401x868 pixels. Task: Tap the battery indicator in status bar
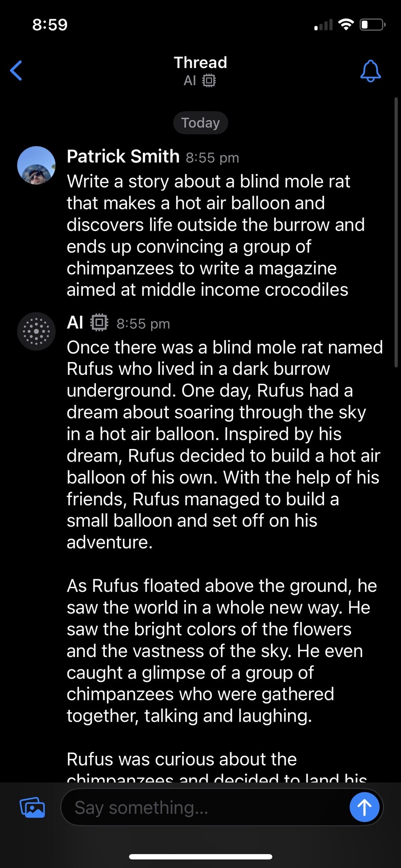[x=372, y=25]
